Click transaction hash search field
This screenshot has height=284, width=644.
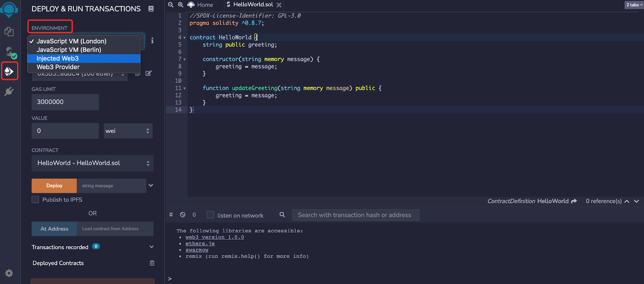point(356,215)
